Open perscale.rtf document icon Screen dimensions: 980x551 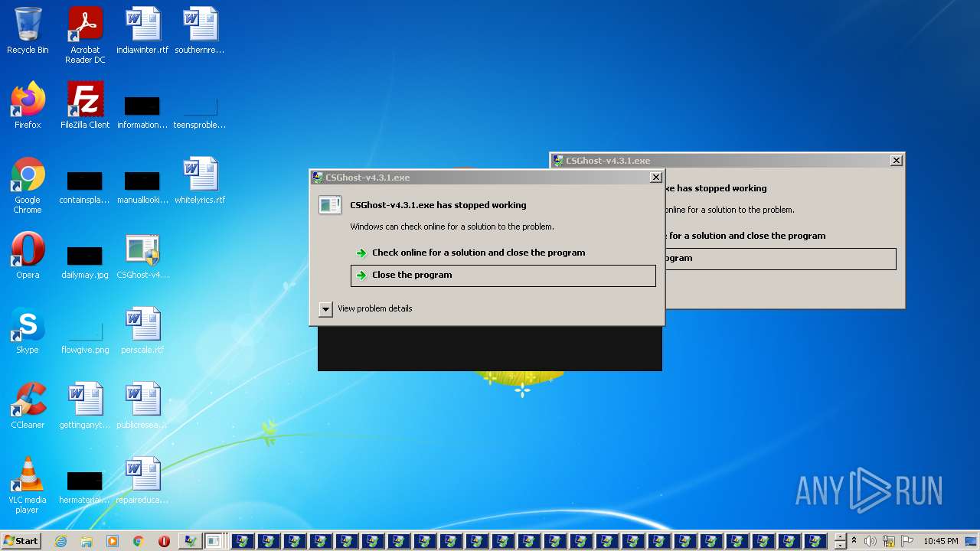[x=142, y=331]
